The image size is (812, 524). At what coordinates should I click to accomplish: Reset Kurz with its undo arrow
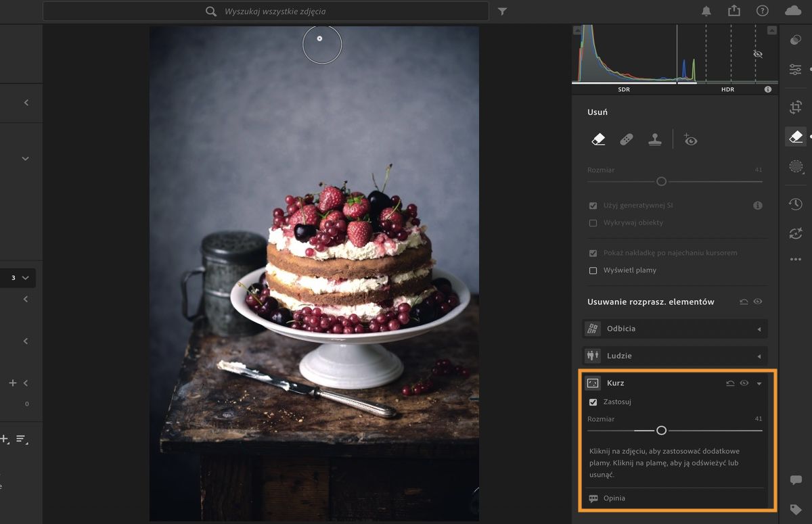point(730,383)
